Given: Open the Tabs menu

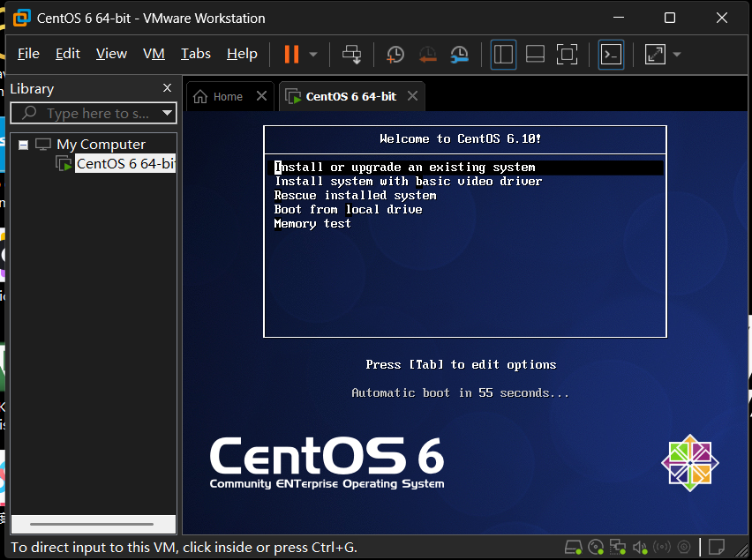Looking at the screenshot, I should click(x=196, y=54).
